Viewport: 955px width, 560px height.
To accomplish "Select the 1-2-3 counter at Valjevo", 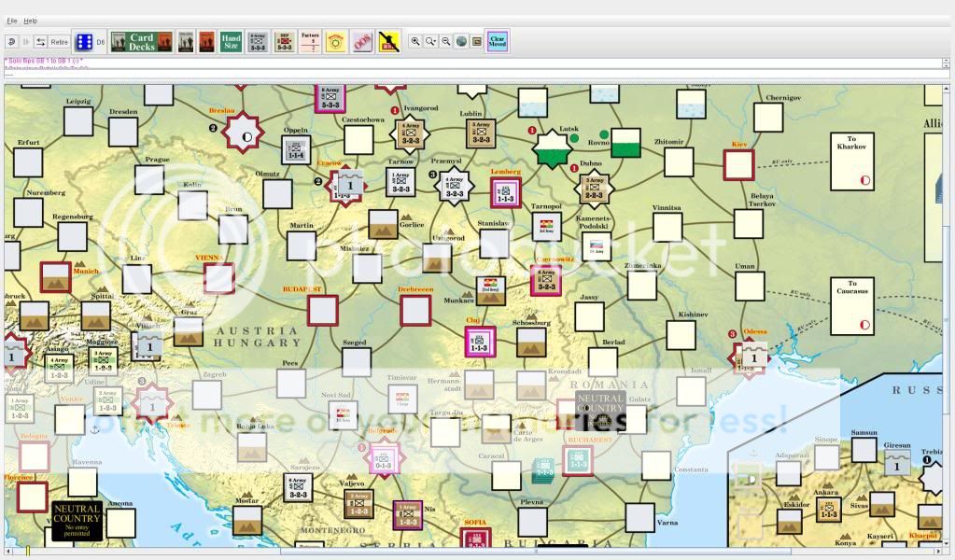I will point(358,504).
